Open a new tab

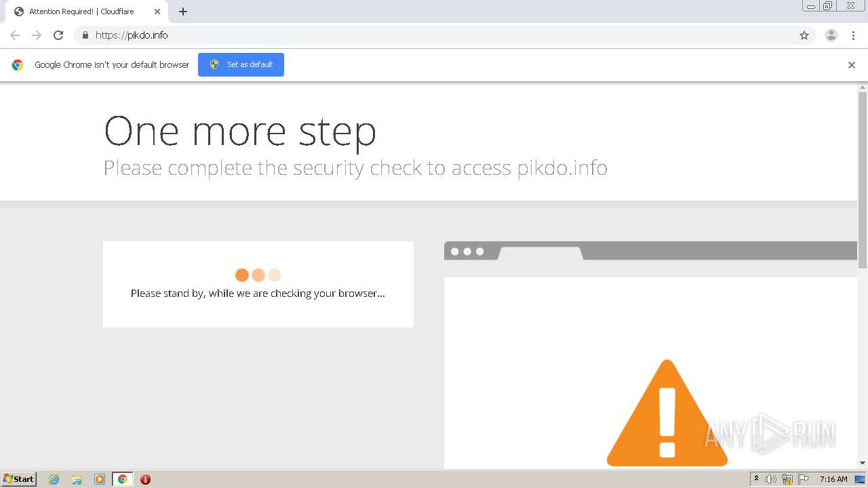[183, 12]
